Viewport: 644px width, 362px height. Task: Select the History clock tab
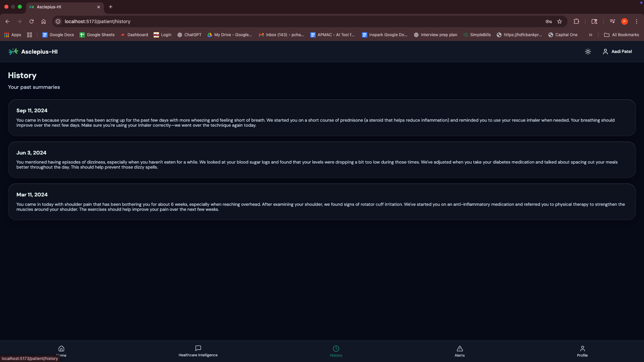[336, 351]
